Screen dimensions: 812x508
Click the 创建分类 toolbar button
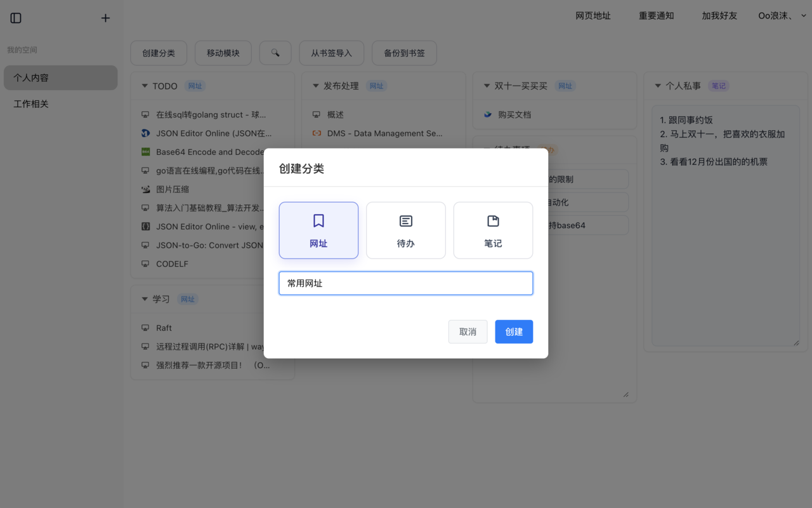pos(159,53)
